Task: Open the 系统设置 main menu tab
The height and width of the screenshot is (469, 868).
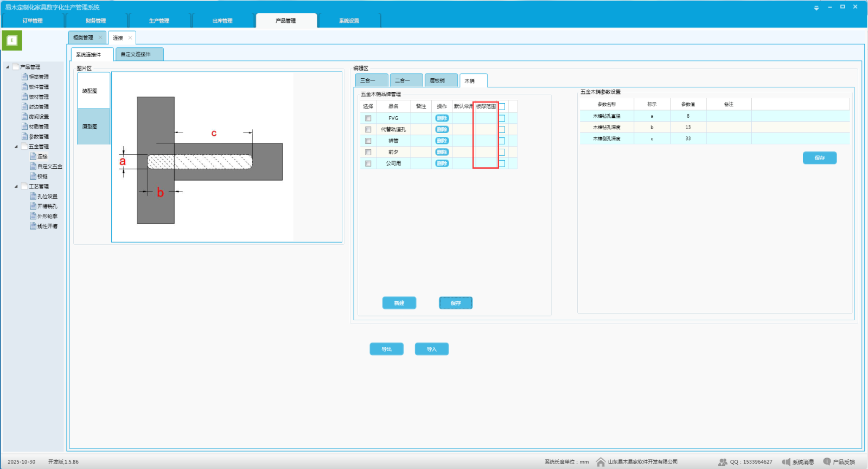Action: [349, 21]
